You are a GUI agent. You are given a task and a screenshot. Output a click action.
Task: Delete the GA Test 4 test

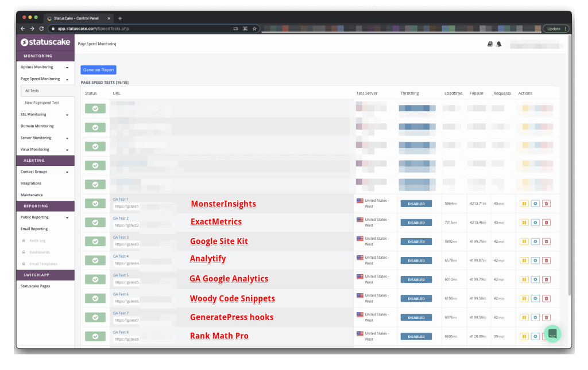coord(547,260)
